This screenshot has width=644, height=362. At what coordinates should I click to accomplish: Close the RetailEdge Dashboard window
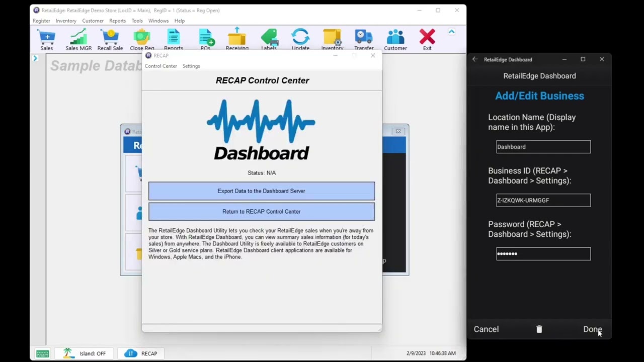tap(602, 59)
